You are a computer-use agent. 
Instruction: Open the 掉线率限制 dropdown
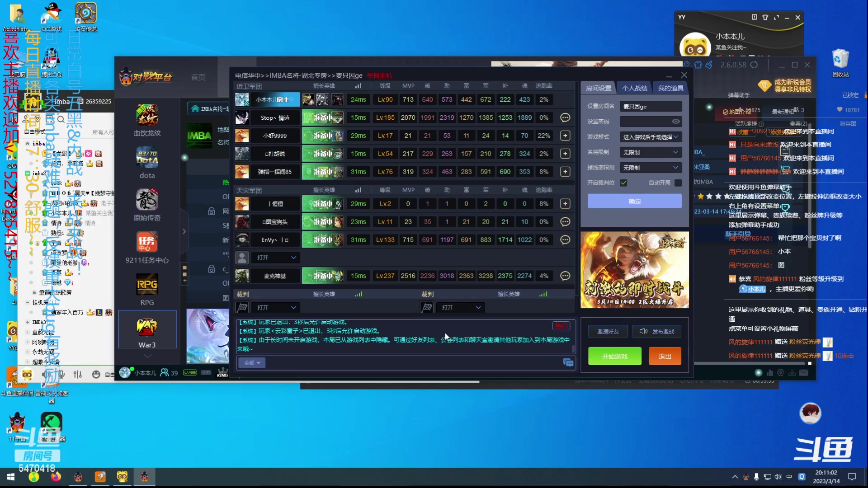pyautogui.click(x=651, y=168)
